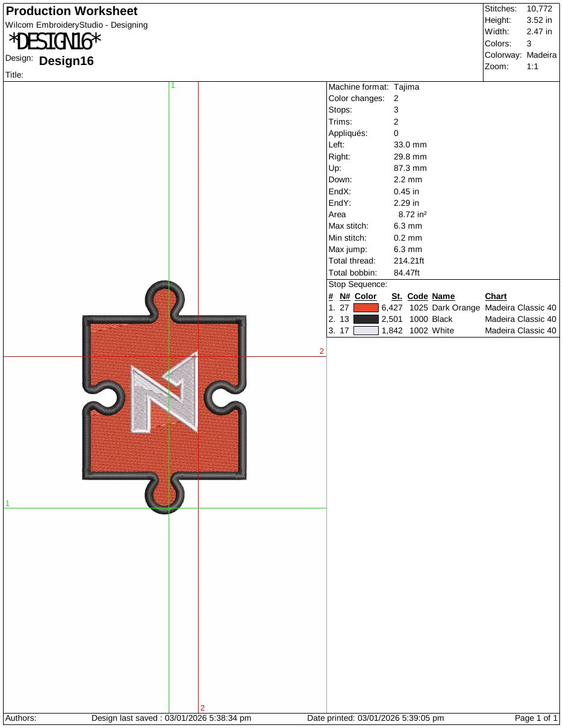Click the Black color swatch
Image resolution: width=563 pixels, height=728 pixels.
click(366, 319)
